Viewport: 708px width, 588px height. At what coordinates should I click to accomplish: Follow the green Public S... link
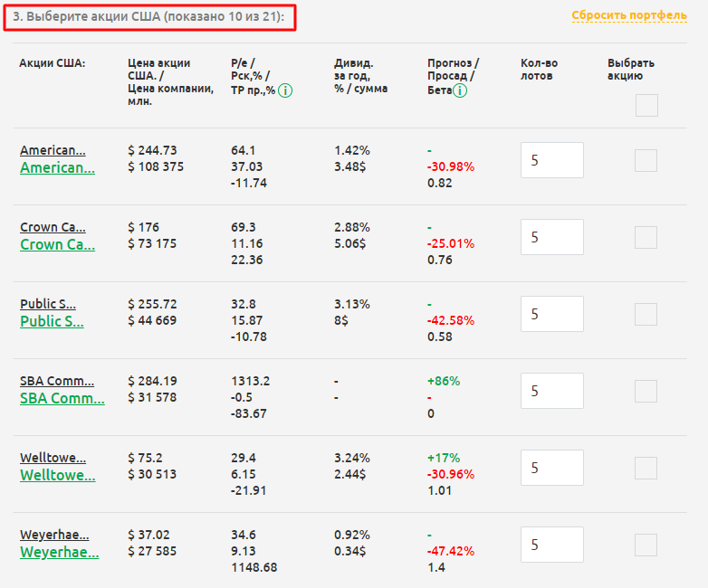52,321
